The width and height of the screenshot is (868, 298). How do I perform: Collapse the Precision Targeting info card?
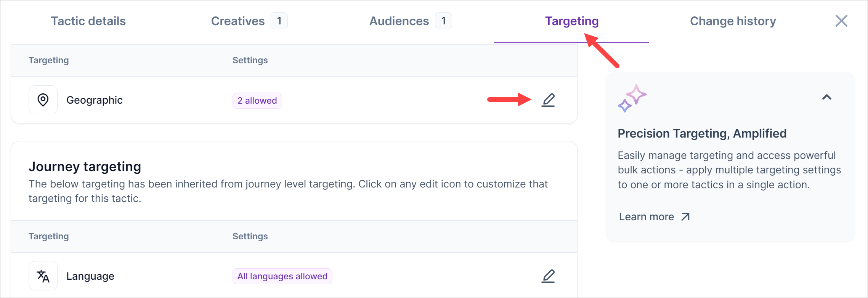(826, 97)
